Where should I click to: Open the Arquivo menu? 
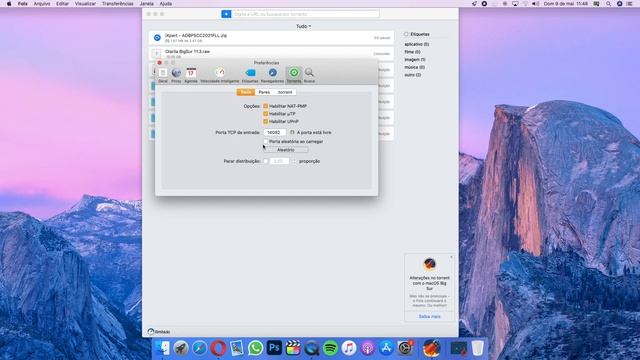(42, 4)
